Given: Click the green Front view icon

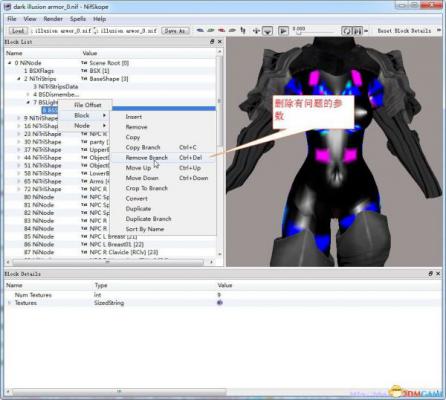Looking at the screenshot, I should click(x=211, y=31).
